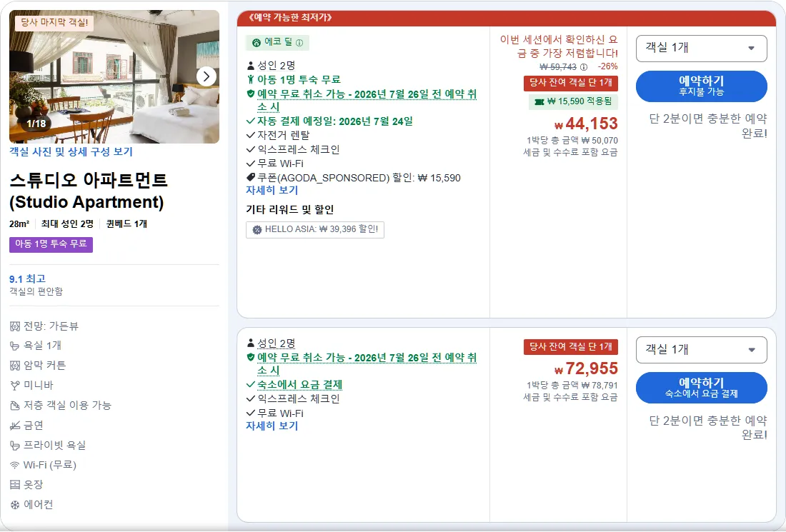Show next room photo with the arrow
Image resolution: width=786 pixels, height=532 pixels.
(207, 76)
